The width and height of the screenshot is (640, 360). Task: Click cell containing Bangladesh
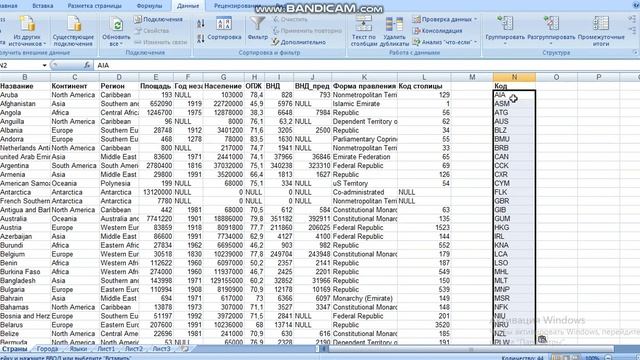pos(25,280)
